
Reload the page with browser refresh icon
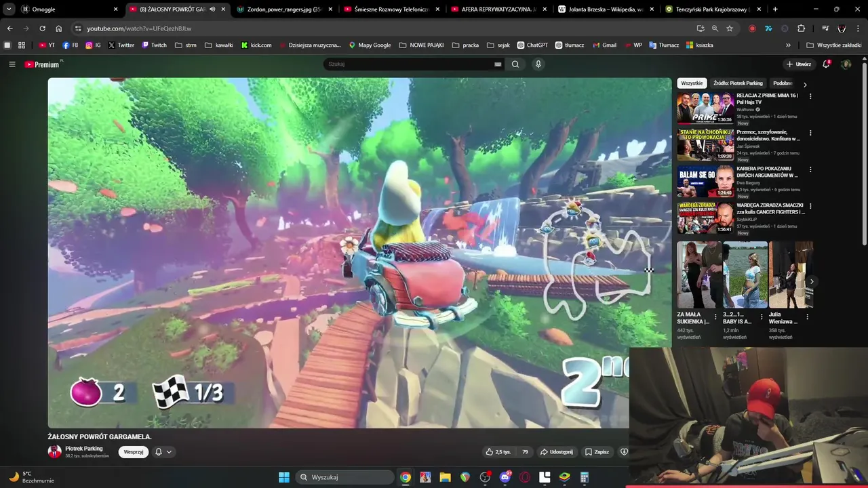point(42,28)
